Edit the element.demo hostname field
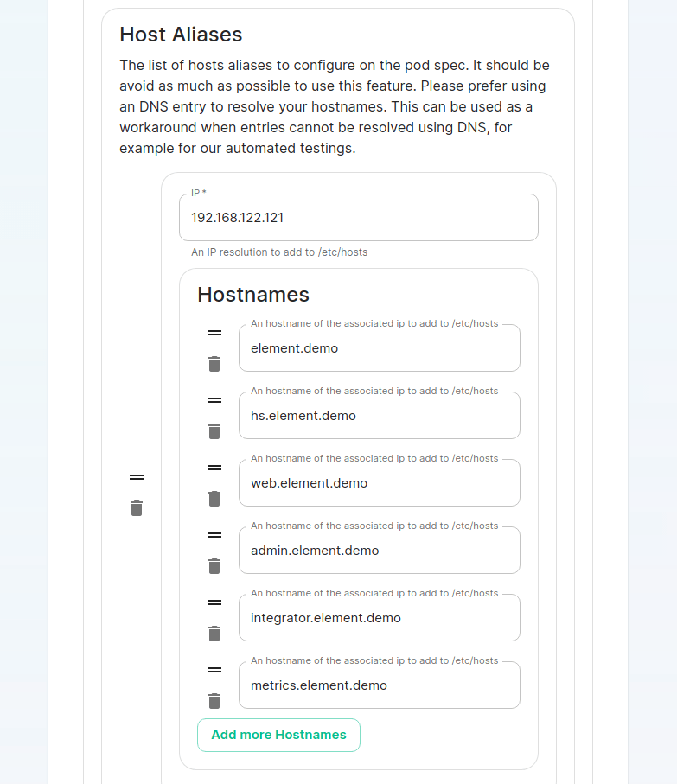This screenshot has height=784, width=677. pyautogui.click(x=379, y=348)
